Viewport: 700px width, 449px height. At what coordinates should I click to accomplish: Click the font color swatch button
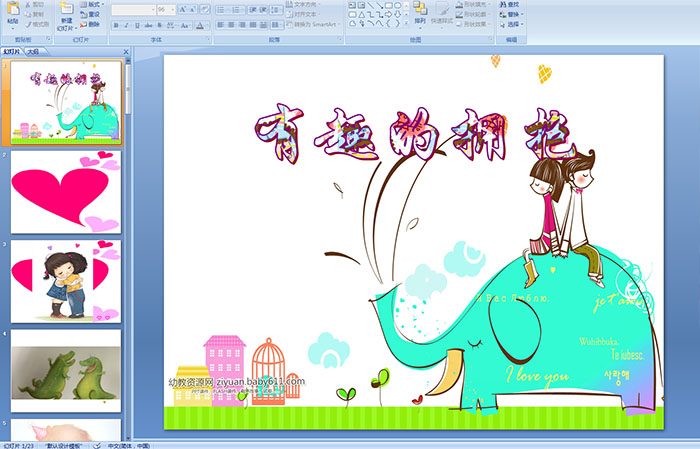pos(201,25)
